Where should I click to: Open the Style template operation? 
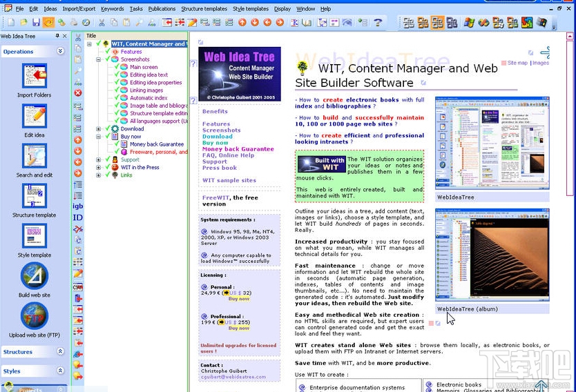34,235
